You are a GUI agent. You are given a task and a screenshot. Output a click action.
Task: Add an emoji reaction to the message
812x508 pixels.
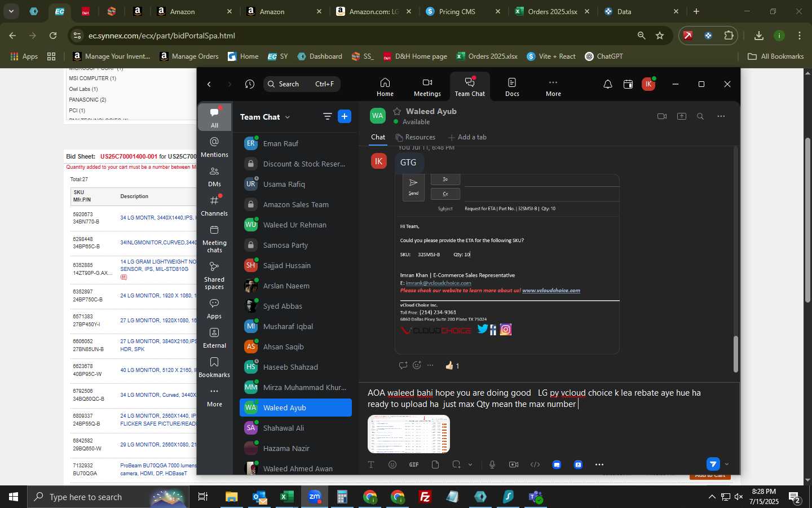(417, 365)
